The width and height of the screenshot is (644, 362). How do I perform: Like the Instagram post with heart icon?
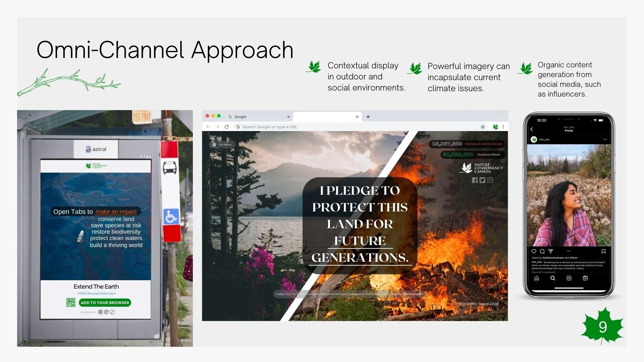534,251
